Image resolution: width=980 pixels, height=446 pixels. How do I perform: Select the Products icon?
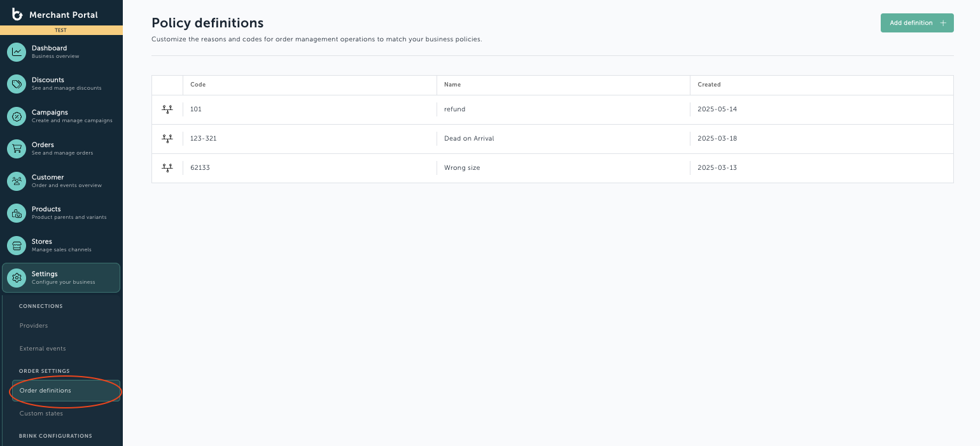[x=17, y=213]
